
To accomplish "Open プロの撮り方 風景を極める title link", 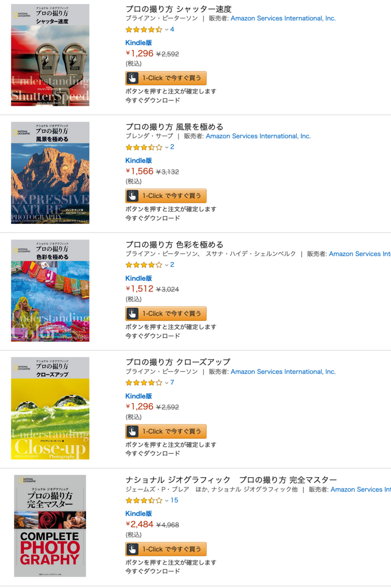I will tap(174, 127).
